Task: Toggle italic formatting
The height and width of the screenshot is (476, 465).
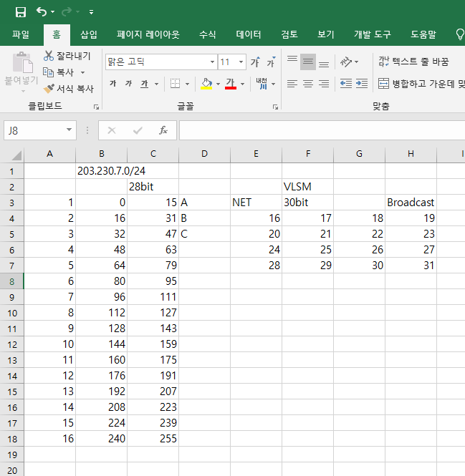Action: coord(128,84)
